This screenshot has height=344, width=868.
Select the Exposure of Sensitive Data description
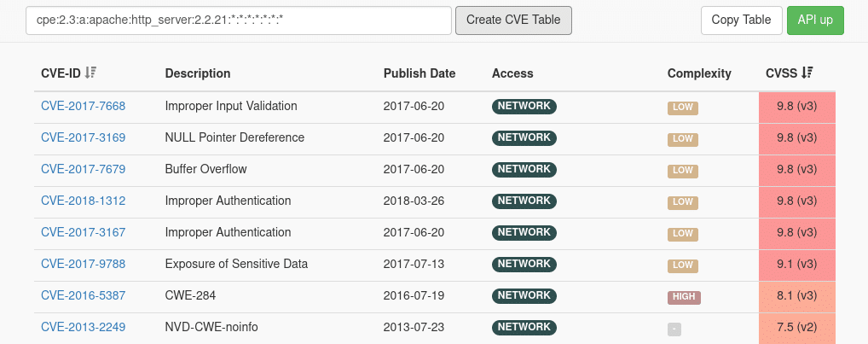pyautogui.click(x=236, y=264)
